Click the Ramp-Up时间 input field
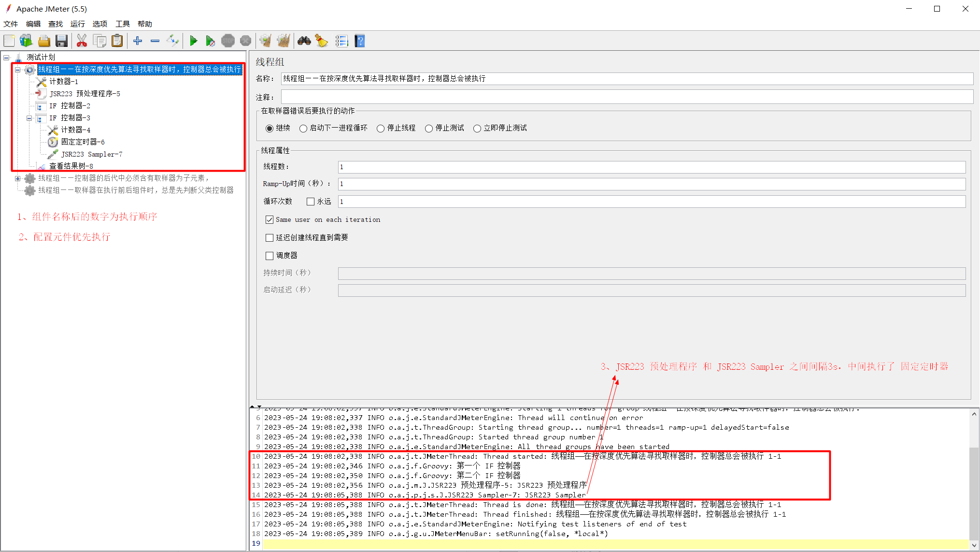 click(x=652, y=184)
